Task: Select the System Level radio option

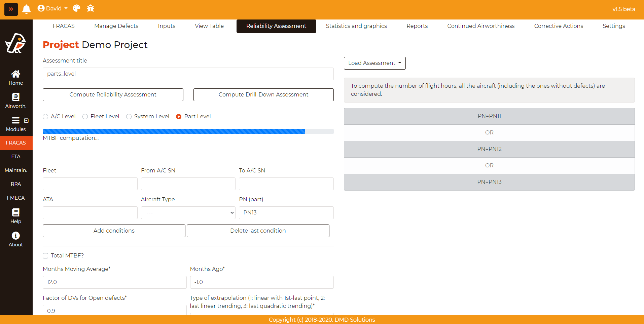Action: (129, 117)
